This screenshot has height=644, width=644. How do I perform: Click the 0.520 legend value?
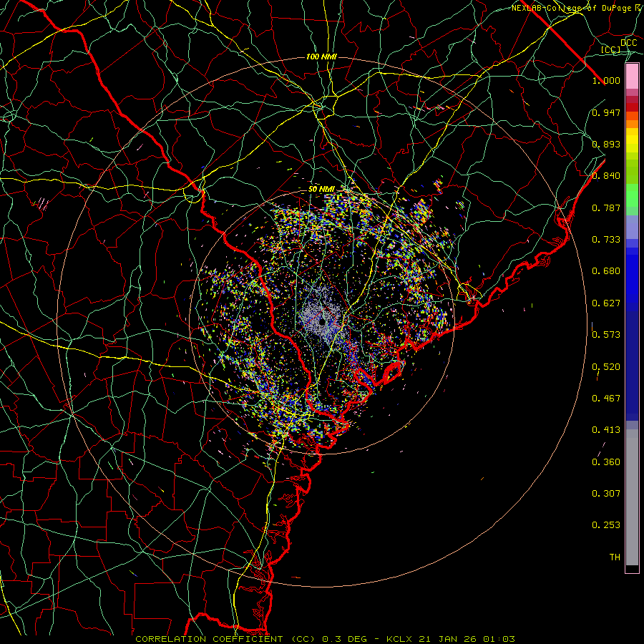click(606, 367)
